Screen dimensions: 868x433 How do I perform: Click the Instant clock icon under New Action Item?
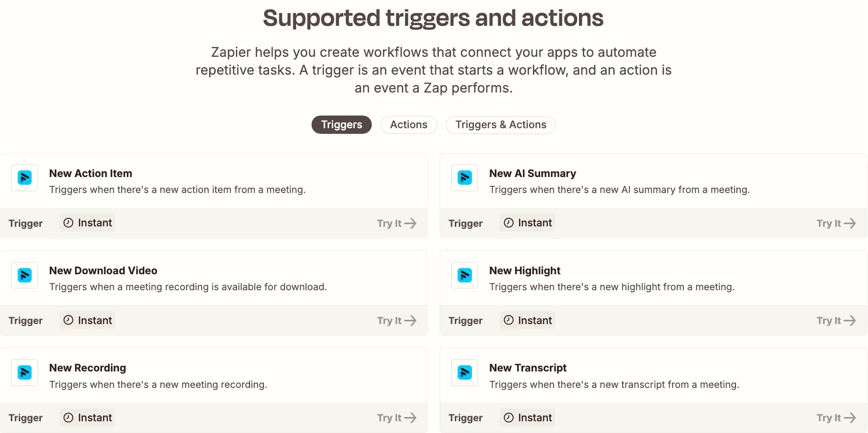click(69, 223)
